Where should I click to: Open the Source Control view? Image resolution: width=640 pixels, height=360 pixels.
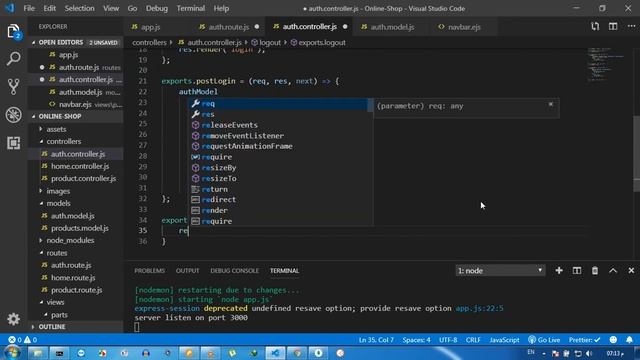pos(13,87)
